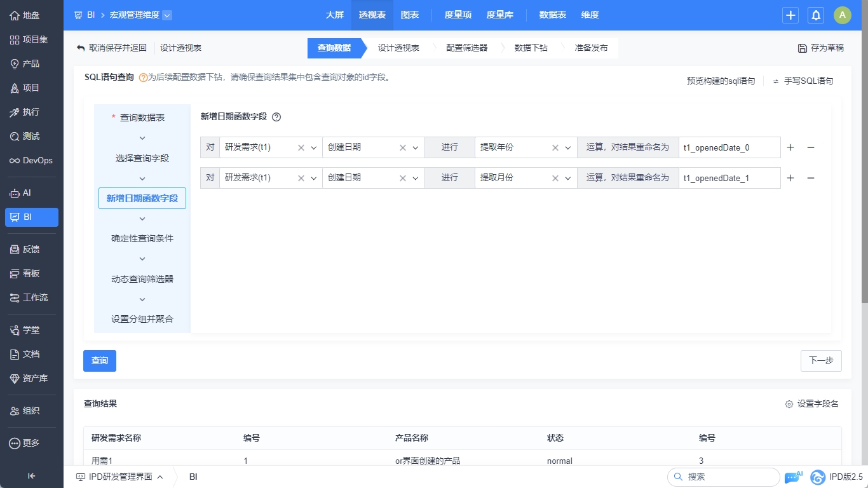Click the plus create icon in header
The height and width of the screenshot is (488, 868).
click(790, 15)
